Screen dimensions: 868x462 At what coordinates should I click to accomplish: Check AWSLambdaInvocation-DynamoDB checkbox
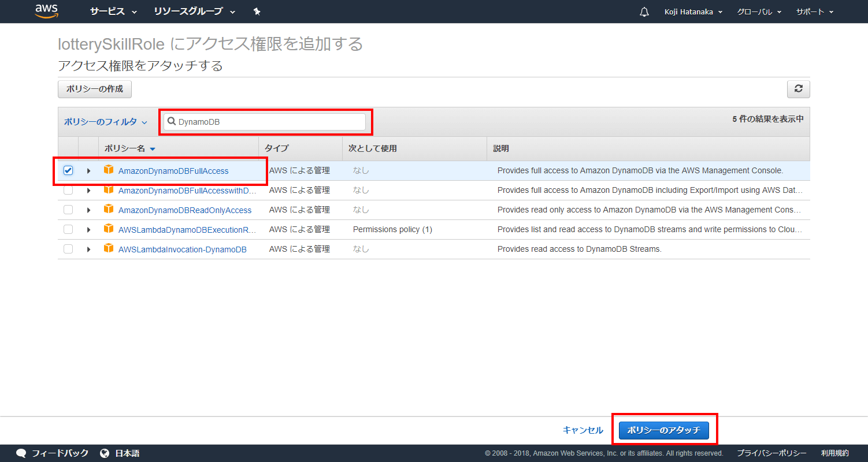(68, 249)
